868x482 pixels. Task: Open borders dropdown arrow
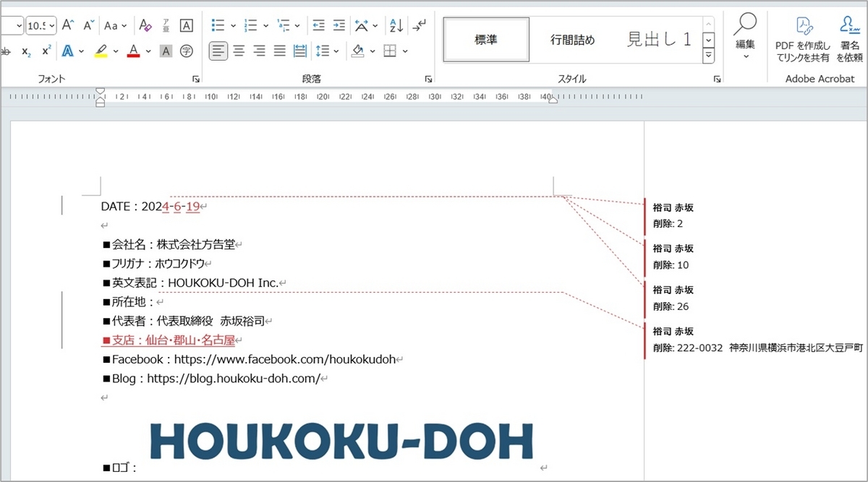[405, 51]
